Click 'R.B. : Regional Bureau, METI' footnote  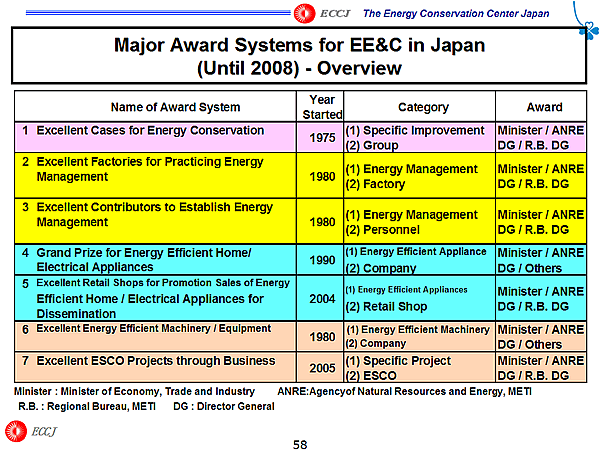(x=87, y=406)
